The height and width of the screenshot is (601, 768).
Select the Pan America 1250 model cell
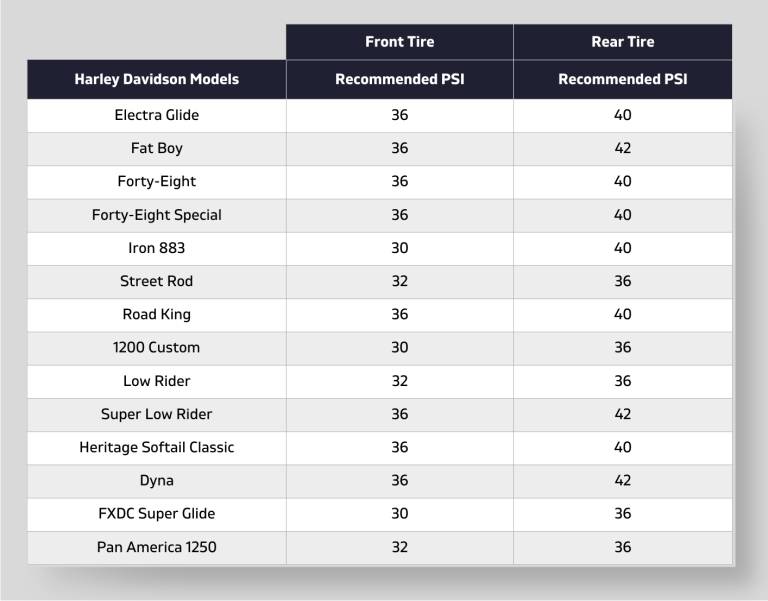157,547
